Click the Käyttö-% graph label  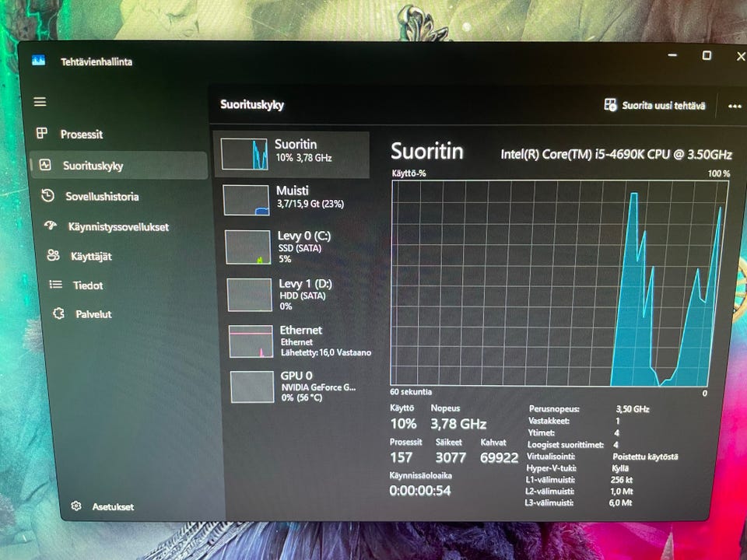pyautogui.click(x=409, y=173)
